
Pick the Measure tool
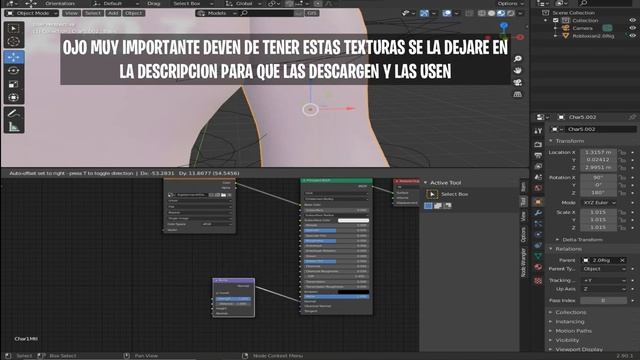13,127
